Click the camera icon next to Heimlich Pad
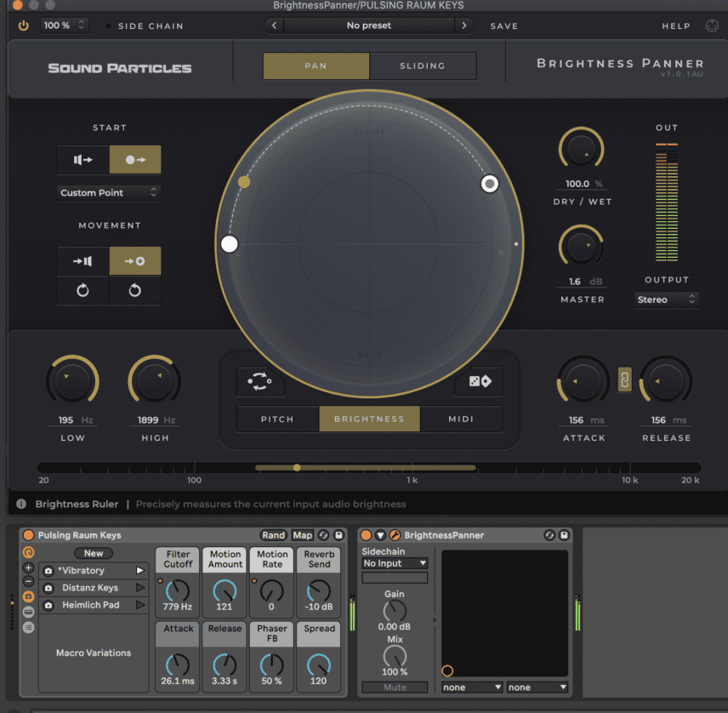728x713 pixels. point(48,605)
